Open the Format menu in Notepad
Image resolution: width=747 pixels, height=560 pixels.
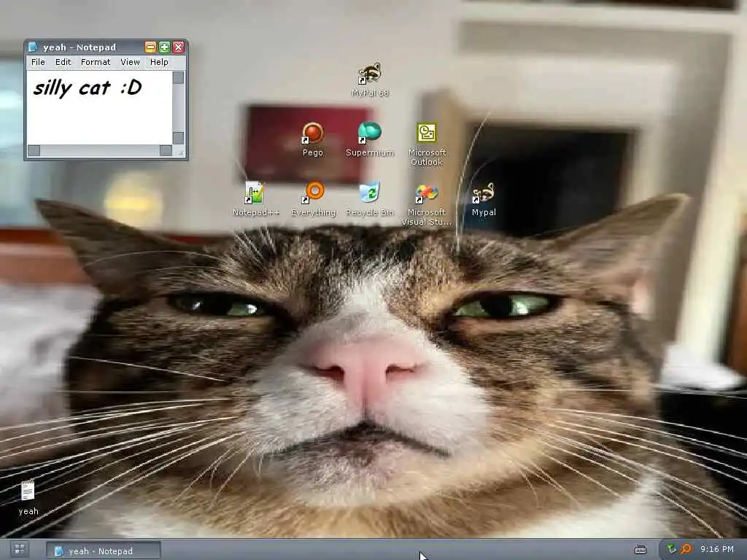pyautogui.click(x=96, y=62)
